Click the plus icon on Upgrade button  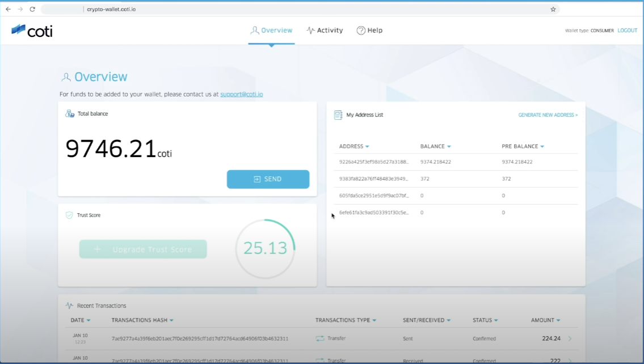pyautogui.click(x=98, y=249)
